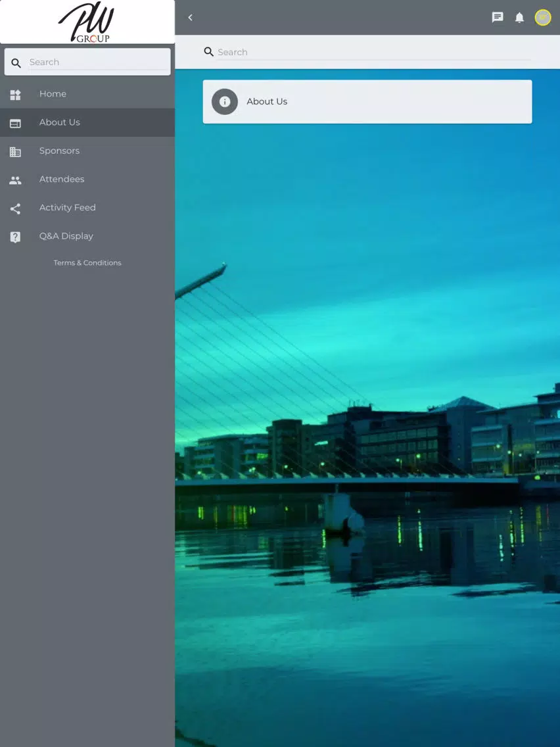Open the user profile avatar
This screenshot has width=560, height=747.
tap(543, 18)
